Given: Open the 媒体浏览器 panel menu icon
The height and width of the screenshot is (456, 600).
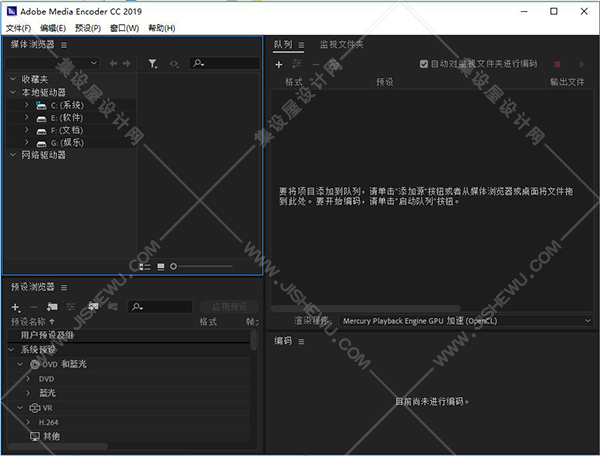Looking at the screenshot, I should coord(64,45).
